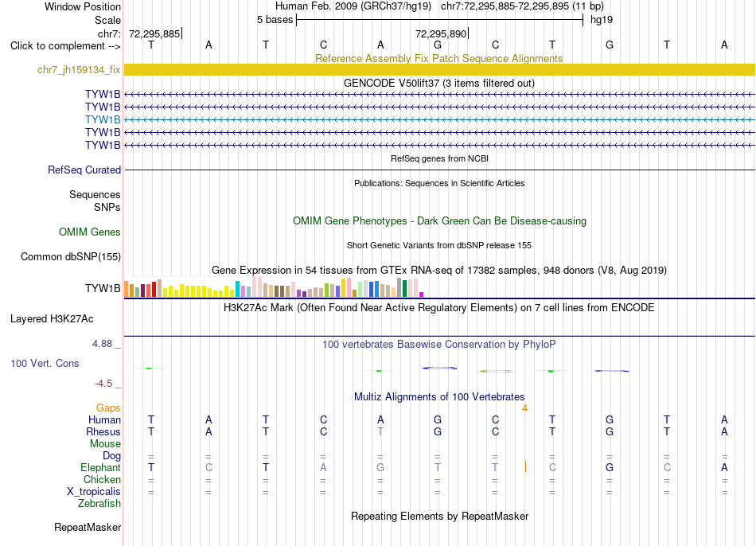Click the Sequences track label
The height and width of the screenshot is (546, 756).
pos(95,194)
